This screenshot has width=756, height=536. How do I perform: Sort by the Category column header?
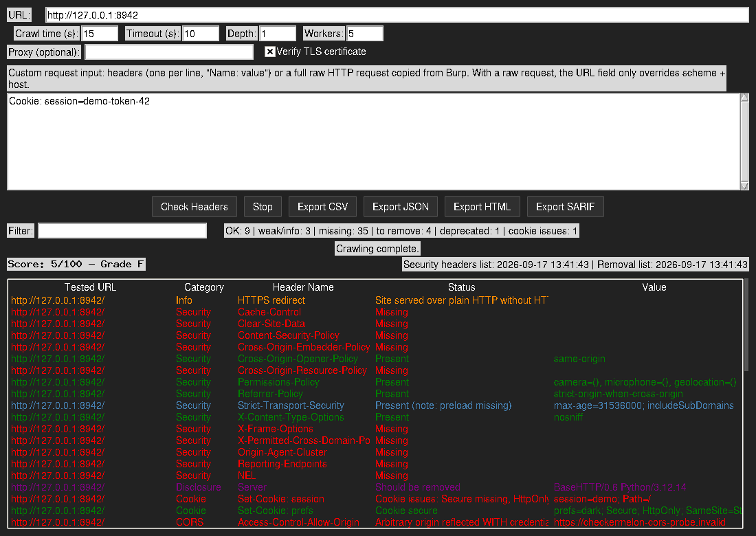[x=204, y=287]
